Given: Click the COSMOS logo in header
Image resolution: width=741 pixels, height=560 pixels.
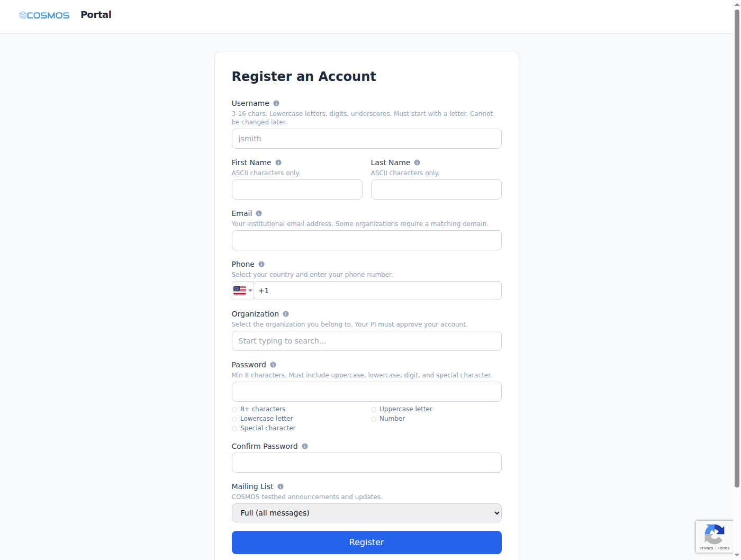Looking at the screenshot, I should pyautogui.click(x=44, y=15).
